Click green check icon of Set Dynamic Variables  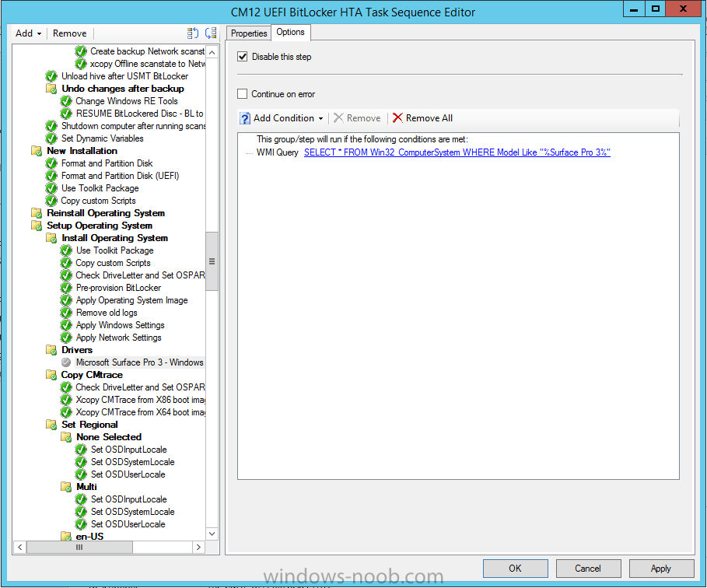pyautogui.click(x=51, y=138)
